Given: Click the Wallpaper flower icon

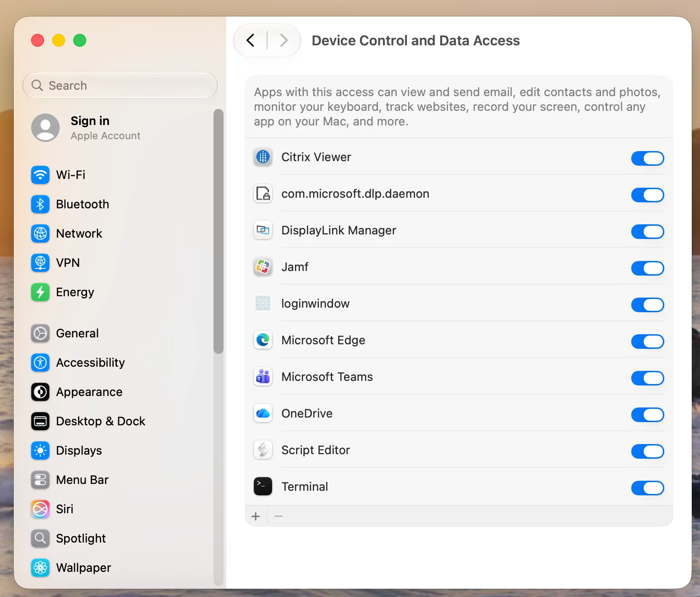Looking at the screenshot, I should point(40,568).
